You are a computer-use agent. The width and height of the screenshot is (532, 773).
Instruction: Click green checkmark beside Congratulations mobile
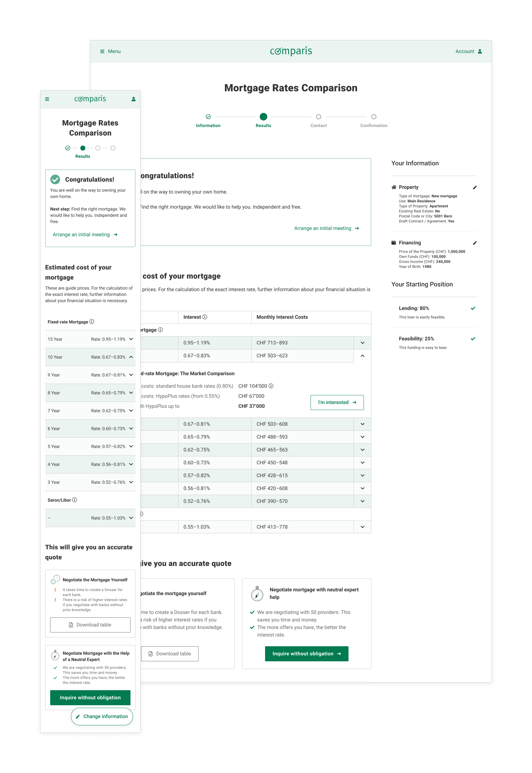55,179
